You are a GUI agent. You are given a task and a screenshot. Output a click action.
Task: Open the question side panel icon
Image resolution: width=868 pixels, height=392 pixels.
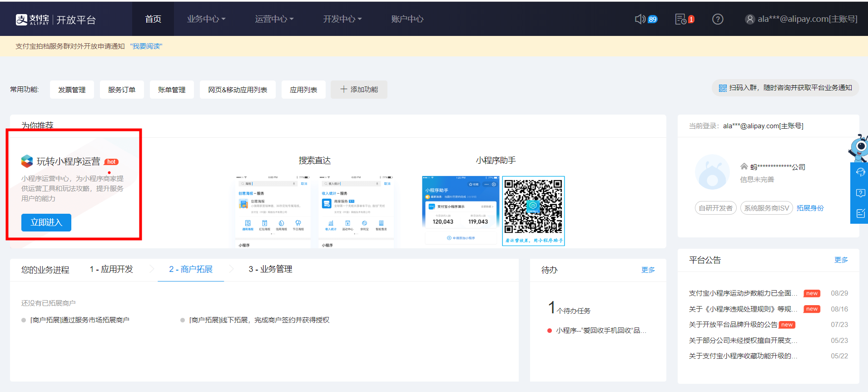860,193
